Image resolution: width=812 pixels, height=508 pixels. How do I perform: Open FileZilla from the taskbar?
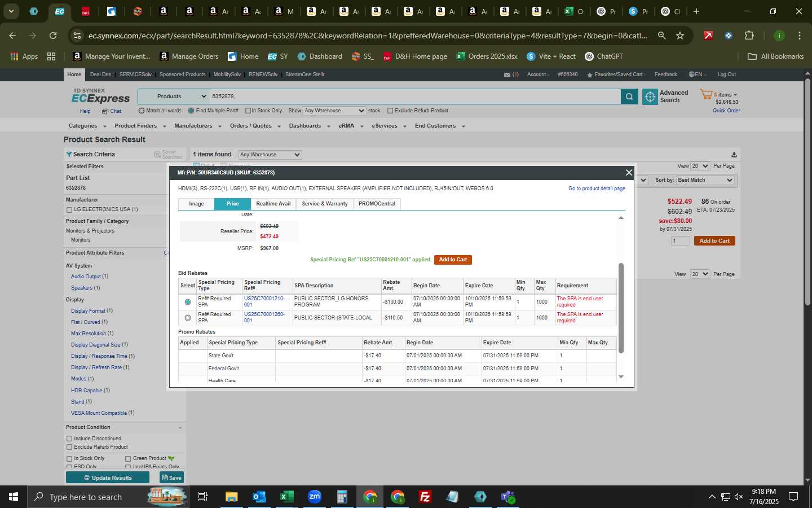[x=425, y=497]
